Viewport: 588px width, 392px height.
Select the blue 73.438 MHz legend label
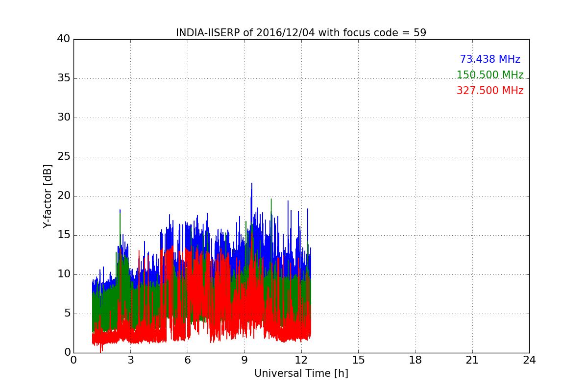pyautogui.click(x=490, y=59)
